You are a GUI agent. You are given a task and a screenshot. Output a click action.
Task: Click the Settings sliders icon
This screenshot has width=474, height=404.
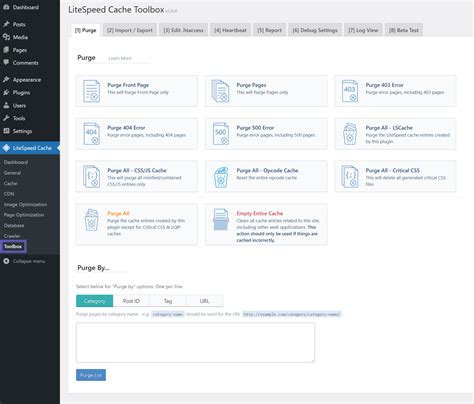[6, 131]
